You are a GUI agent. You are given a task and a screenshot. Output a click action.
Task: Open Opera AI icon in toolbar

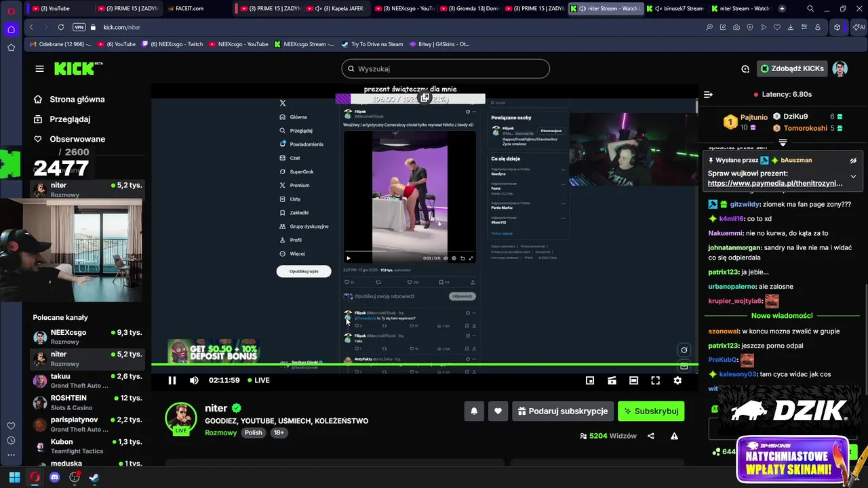pyautogui.click(x=858, y=27)
